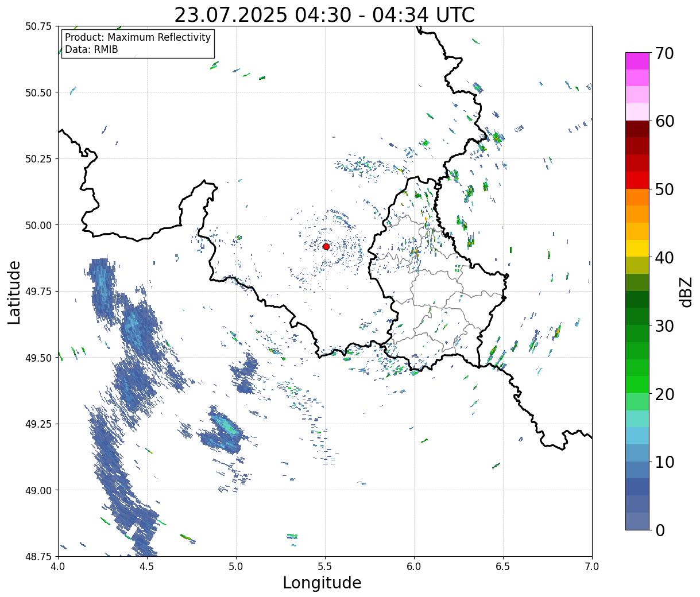The width and height of the screenshot is (700, 597).
Task: Click the dark red colorbar segment below 60
Action: [637, 129]
